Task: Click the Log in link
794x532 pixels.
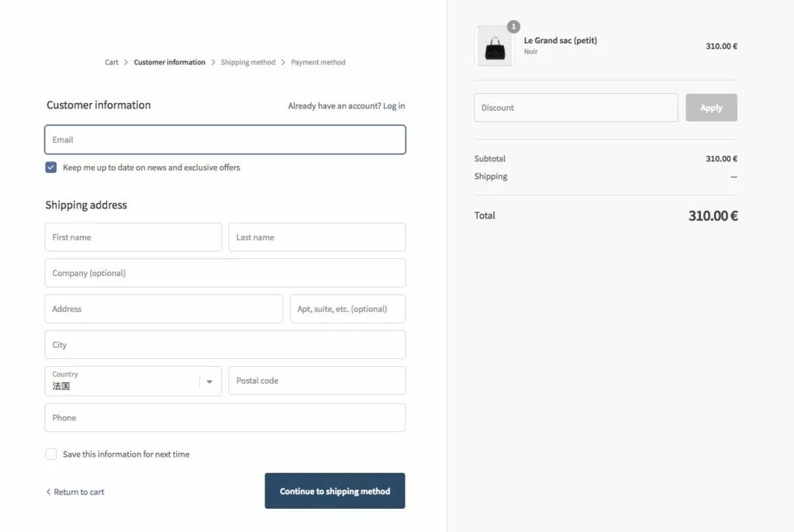Action: click(x=394, y=106)
